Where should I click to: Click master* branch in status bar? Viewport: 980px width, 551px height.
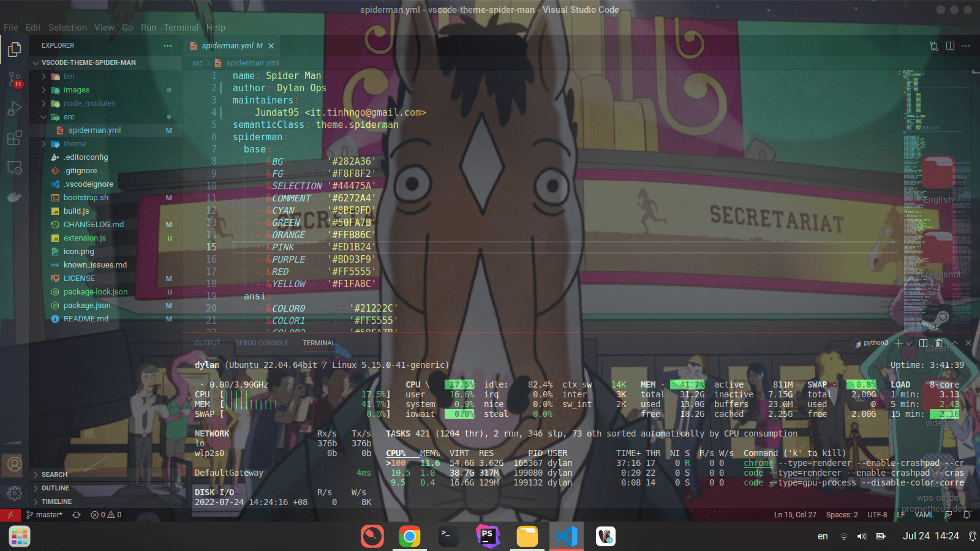coord(44,515)
